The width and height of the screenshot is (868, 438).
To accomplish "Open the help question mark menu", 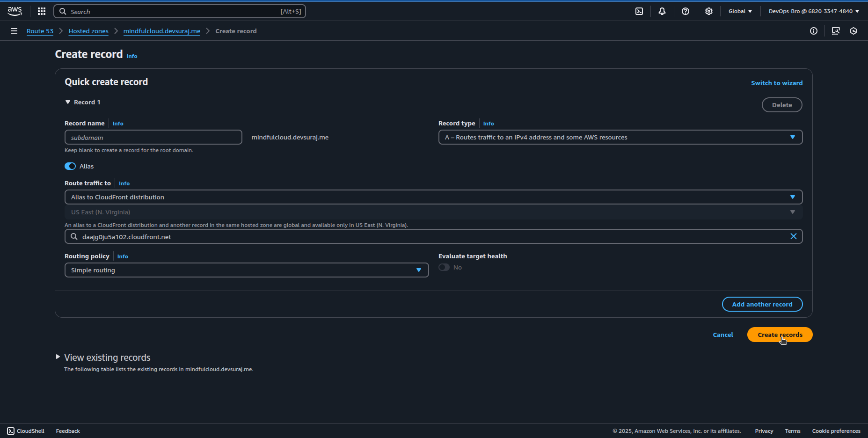I will [x=686, y=11].
